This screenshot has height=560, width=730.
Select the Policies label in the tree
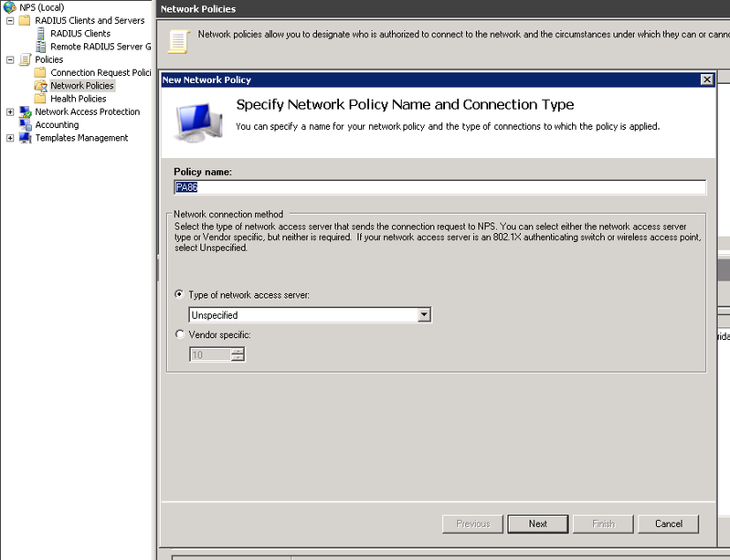click(49, 59)
